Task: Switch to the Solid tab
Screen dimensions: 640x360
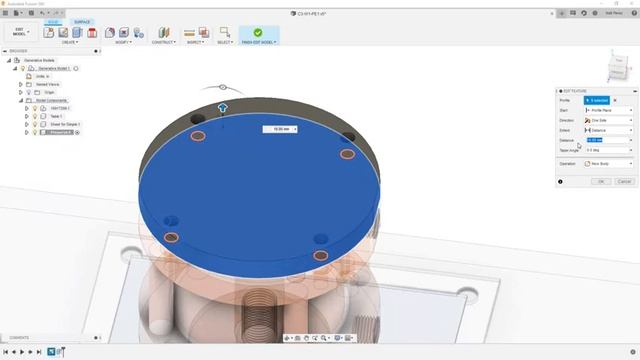Action: coord(53,22)
